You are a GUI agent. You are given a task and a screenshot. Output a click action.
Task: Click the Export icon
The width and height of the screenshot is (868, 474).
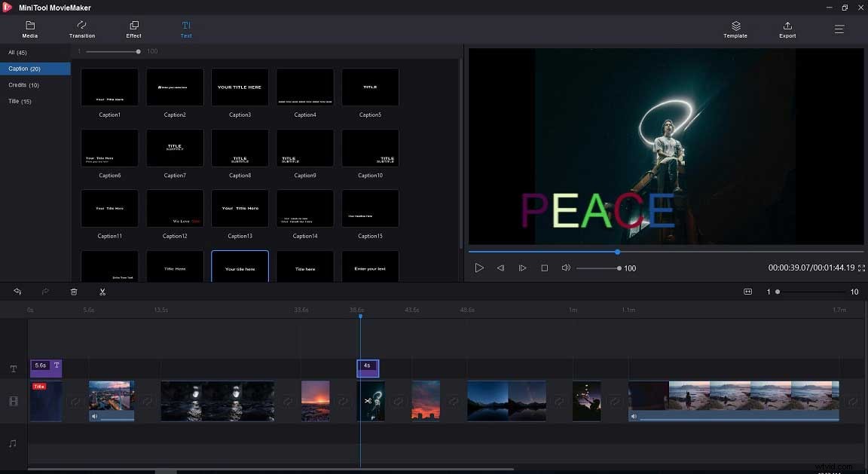pos(787,30)
